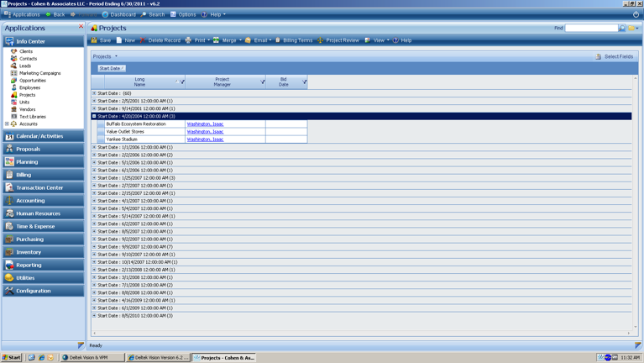Click the Save toolbar icon
644x363 pixels.
point(95,40)
